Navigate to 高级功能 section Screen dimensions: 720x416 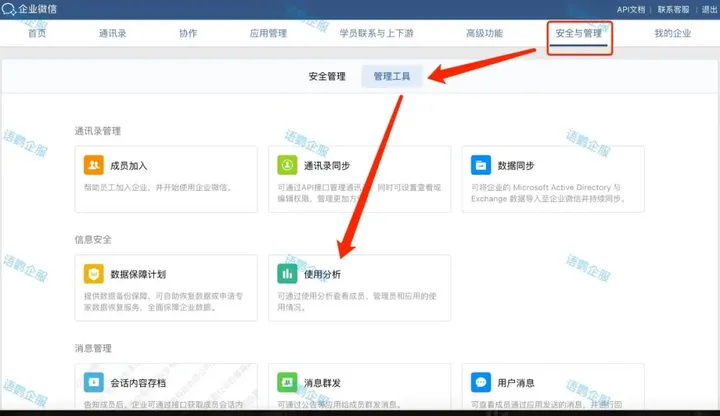point(485,34)
